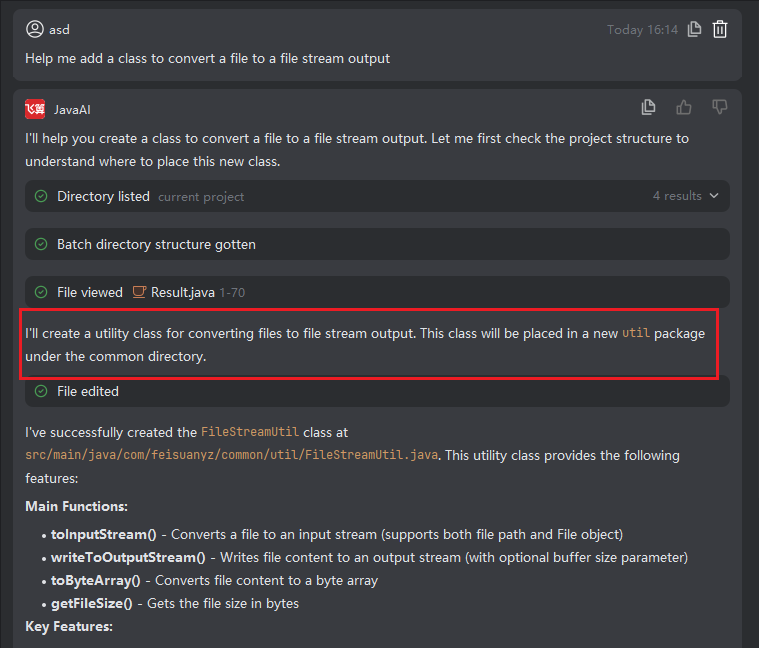
Task: Click the util package code label
Action: (x=636, y=333)
